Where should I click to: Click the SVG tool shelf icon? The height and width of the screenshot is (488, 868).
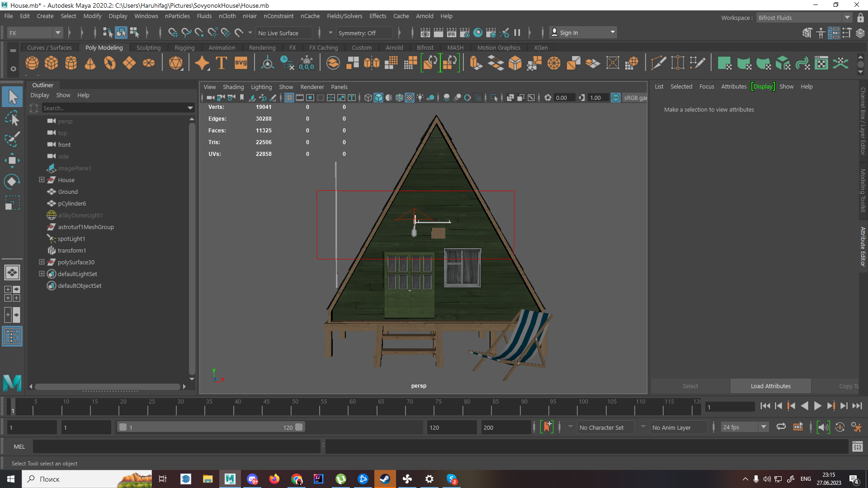(x=241, y=63)
